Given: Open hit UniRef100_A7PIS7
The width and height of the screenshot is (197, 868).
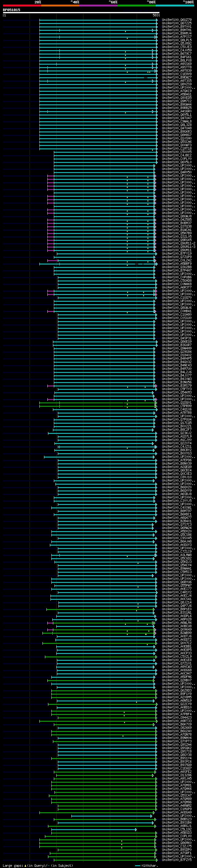Looking at the screenshot, I should 176,37.
